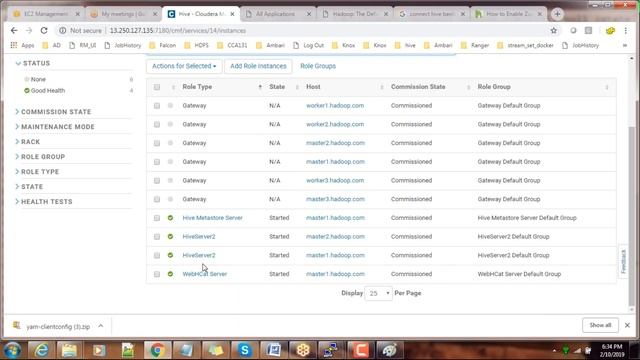Click the HiveServer2 master2 health status icon
The image size is (640, 360).
coord(170,237)
